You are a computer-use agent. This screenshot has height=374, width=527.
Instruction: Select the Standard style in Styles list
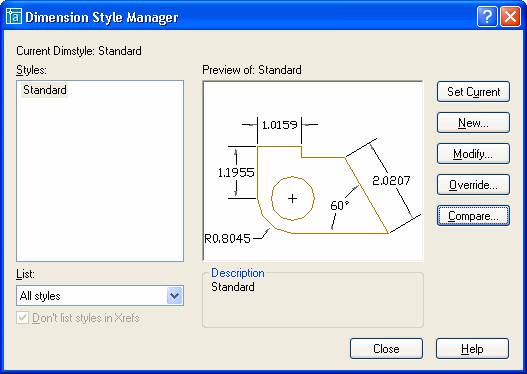click(x=45, y=90)
